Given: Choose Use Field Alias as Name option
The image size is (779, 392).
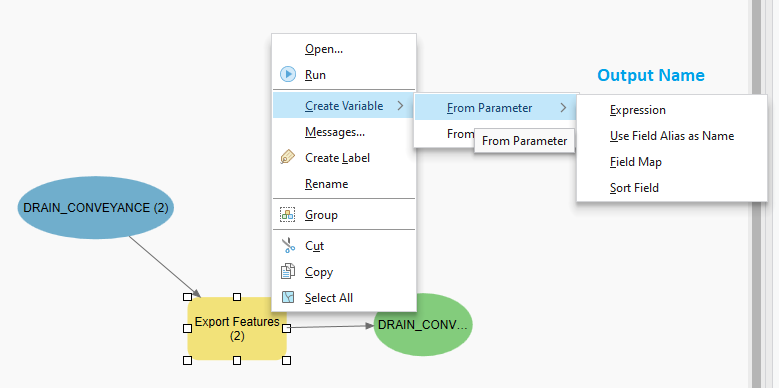Looking at the screenshot, I should pyautogui.click(x=672, y=136).
